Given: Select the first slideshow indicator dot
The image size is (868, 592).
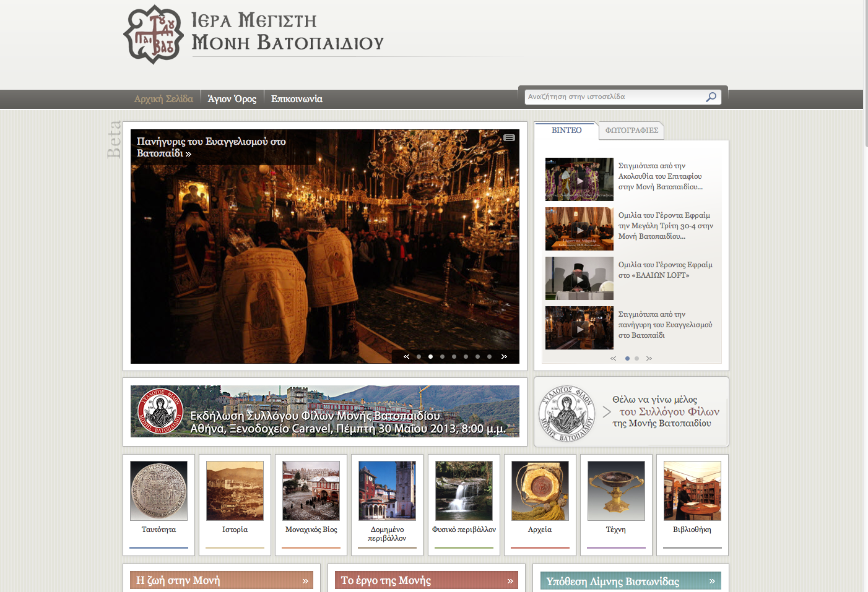Looking at the screenshot, I should tap(419, 356).
